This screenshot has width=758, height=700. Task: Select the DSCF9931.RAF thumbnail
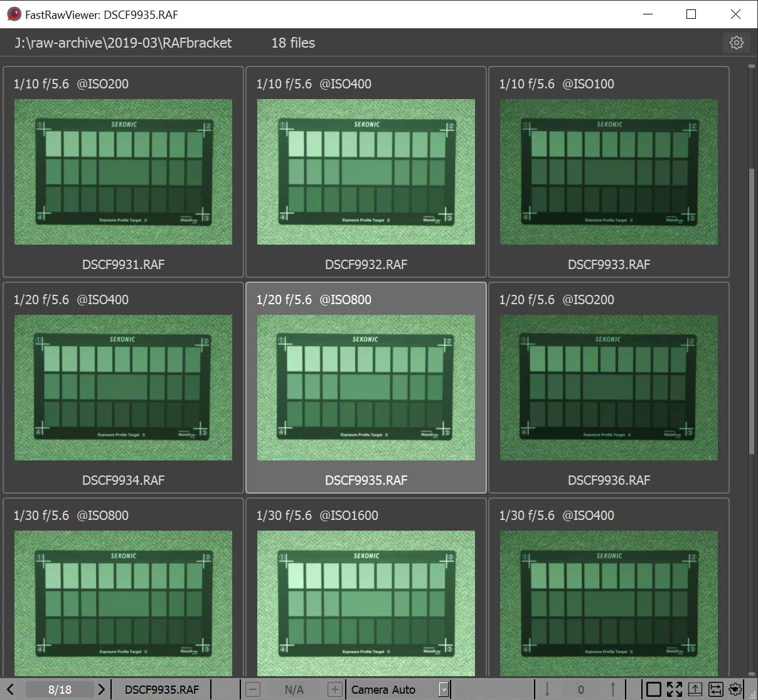coord(123,171)
